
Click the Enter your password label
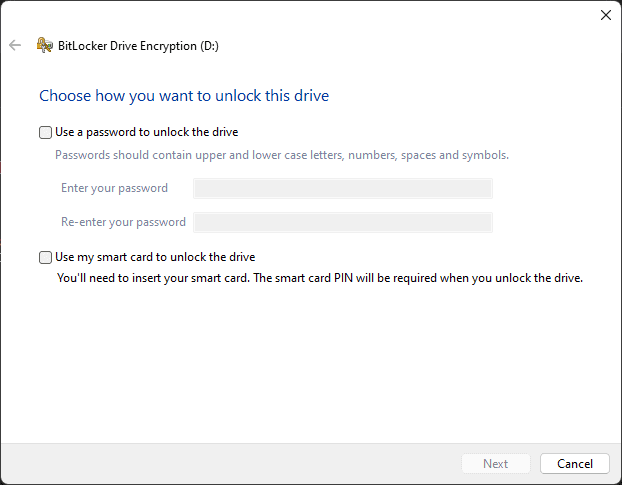114,188
